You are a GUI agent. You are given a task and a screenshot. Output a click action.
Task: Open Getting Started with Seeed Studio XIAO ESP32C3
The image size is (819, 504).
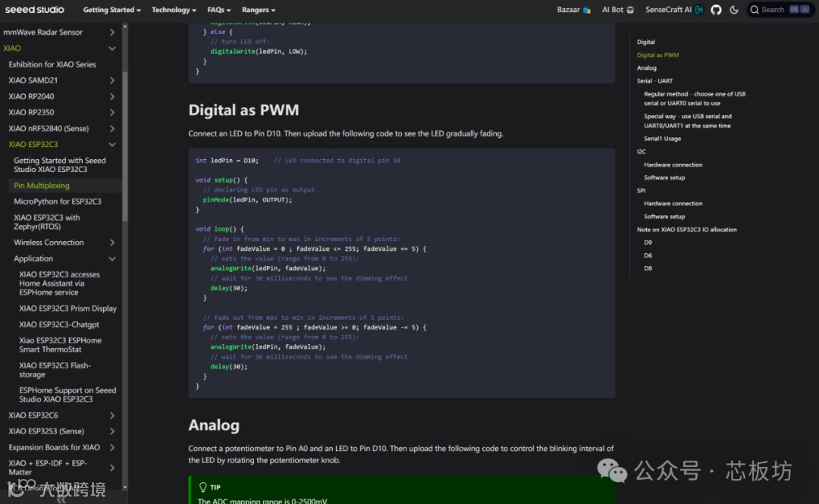60,165
